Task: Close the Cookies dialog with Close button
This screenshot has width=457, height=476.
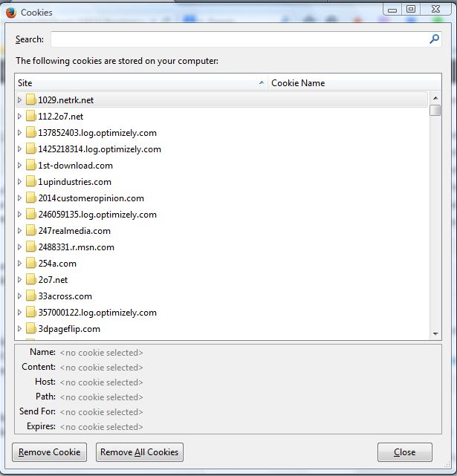Action: 405,452
